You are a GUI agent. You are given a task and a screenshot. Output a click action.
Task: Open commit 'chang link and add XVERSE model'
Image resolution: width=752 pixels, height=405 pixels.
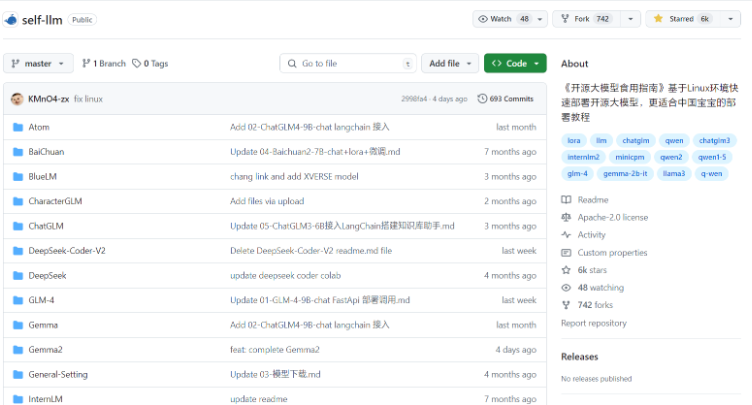[294, 177]
